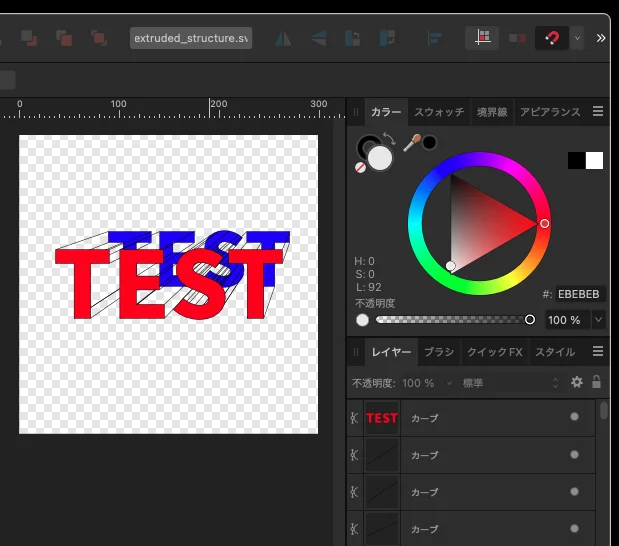The height and width of the screenshot is (546, 619).
Task: Toggle the force pixel alignment button
Action: pyautogui.click(x=482, y=38)
